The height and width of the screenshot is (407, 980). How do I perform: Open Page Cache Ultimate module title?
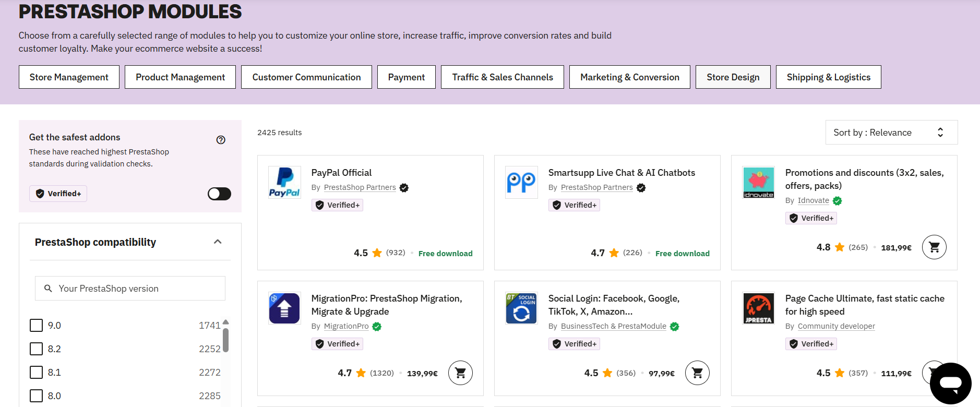pyautogui.click(x=865, y=305)
